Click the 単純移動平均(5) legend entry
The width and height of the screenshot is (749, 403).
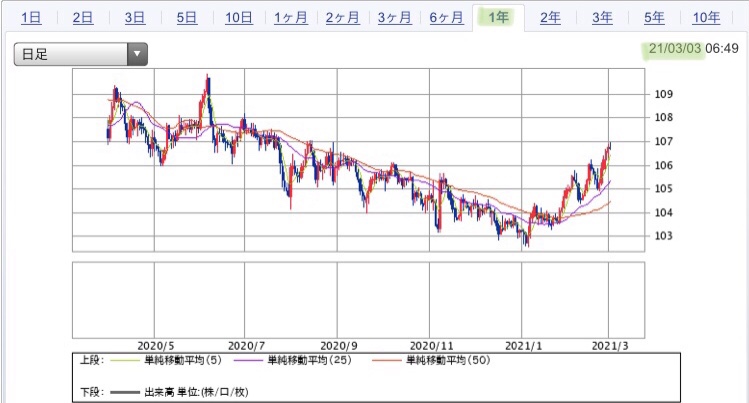pos(183,360)
